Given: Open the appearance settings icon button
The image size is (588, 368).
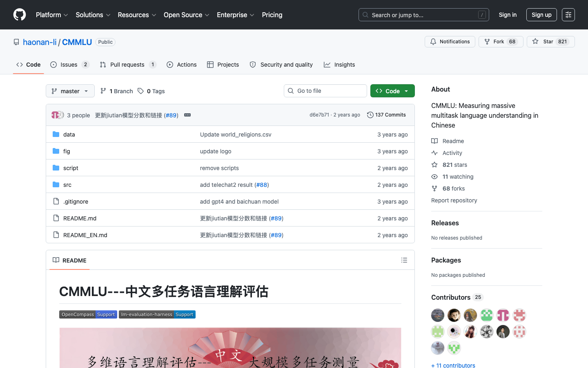Looking at the screenshot, I should tap(568, 15).
